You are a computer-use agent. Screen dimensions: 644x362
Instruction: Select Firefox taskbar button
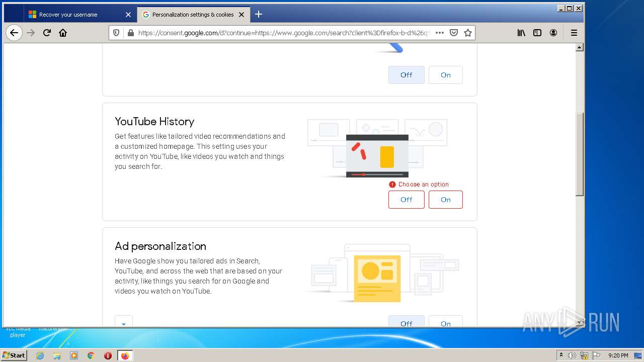pos(125,355)
